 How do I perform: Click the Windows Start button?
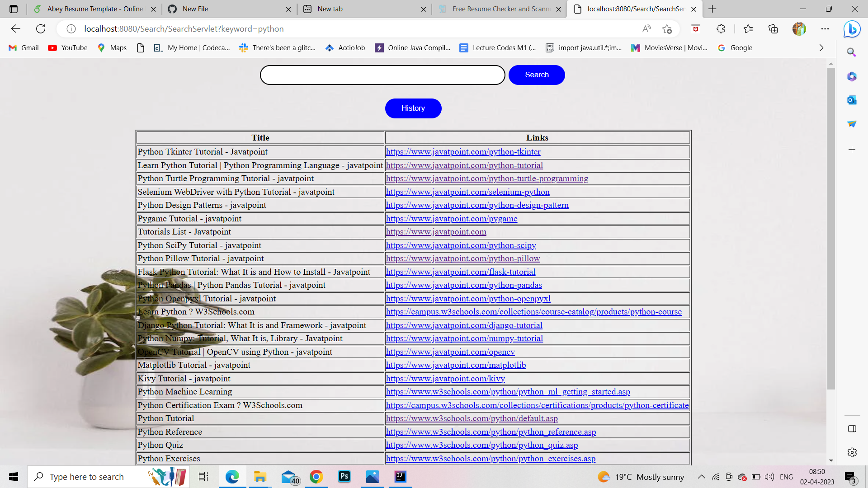pyautogui.click(x=14, y=477)
